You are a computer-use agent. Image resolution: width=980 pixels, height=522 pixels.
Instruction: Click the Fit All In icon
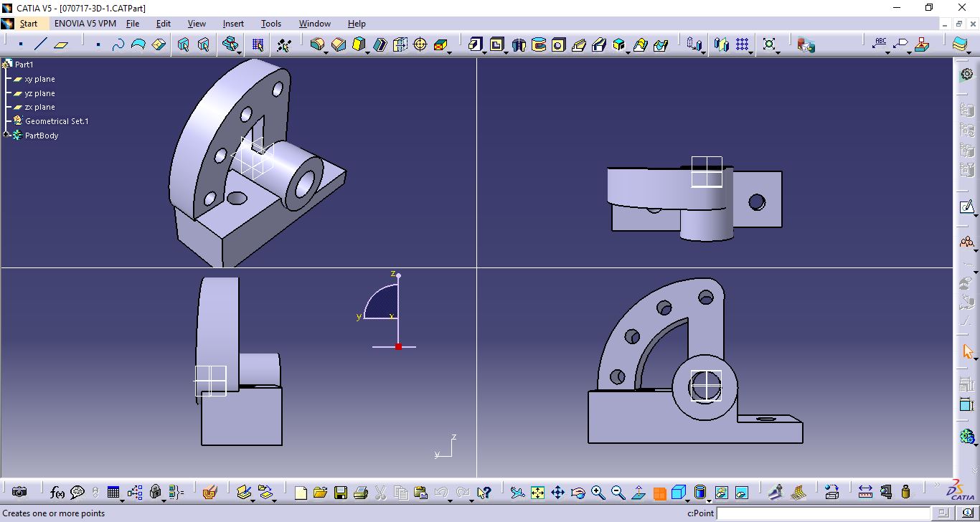536,493
